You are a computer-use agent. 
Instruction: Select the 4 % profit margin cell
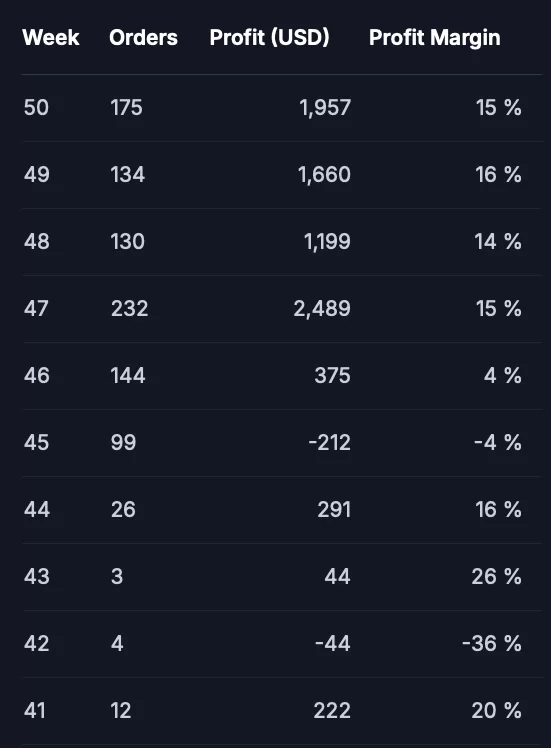(502, 375)
